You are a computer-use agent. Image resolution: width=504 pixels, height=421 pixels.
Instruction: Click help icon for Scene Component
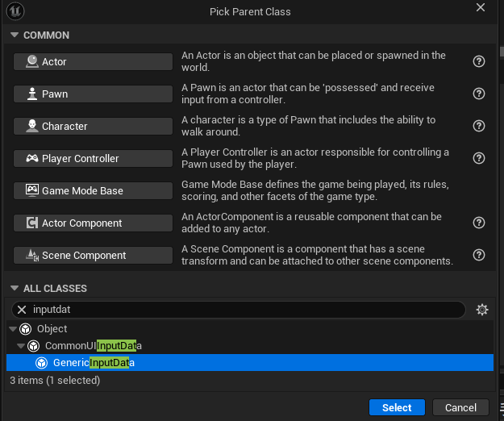pos(478,255)
